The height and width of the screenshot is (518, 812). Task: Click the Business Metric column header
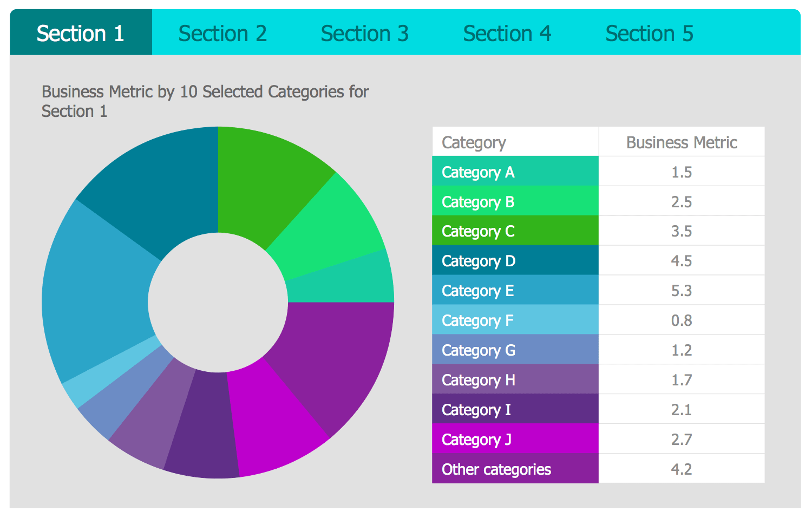coord(682,142)
